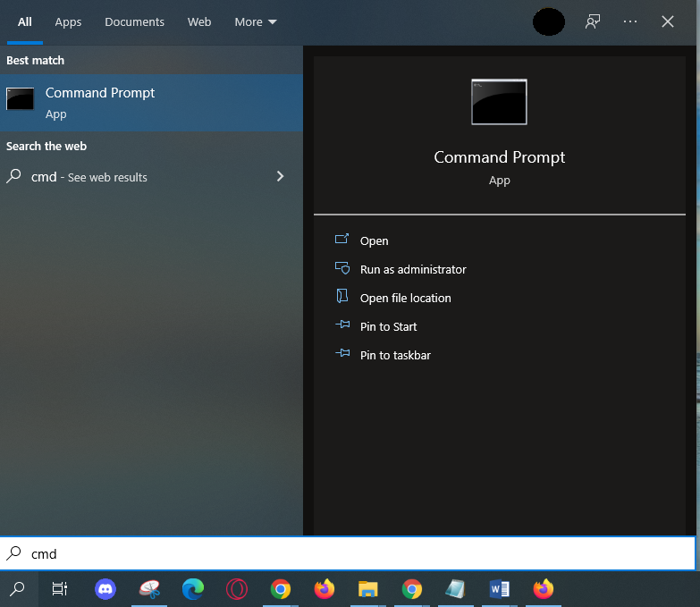Select the Web search tab
Viewport: 700px width, 607px height.
[199, 21]
